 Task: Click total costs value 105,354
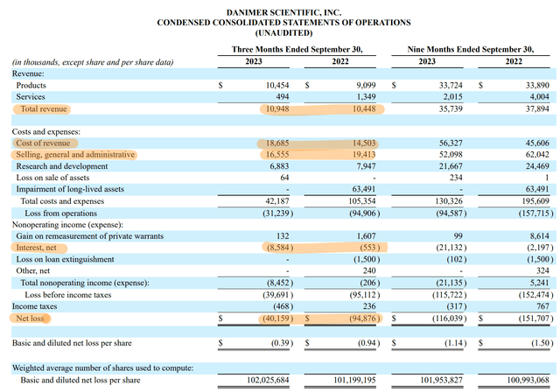tap(362, 201)
